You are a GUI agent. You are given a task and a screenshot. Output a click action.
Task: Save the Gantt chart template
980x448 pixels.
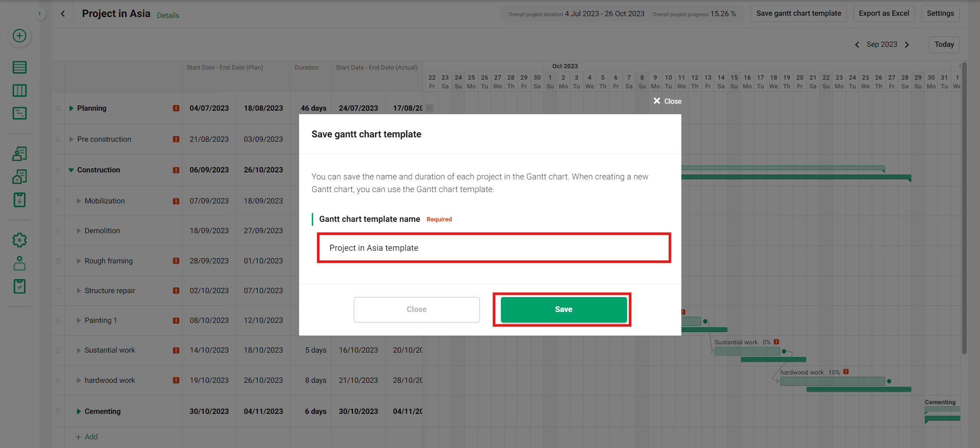point(563,309)
